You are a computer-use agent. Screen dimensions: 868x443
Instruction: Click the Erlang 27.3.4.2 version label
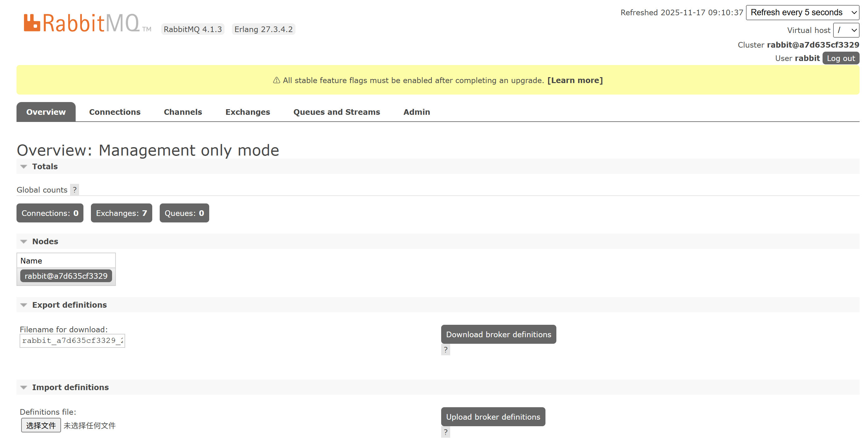coord(263,29)
